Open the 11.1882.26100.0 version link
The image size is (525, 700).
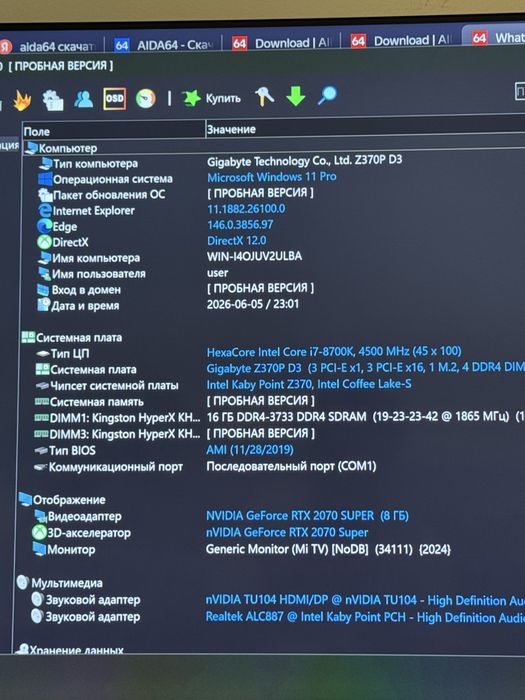(x=246, y=208)
